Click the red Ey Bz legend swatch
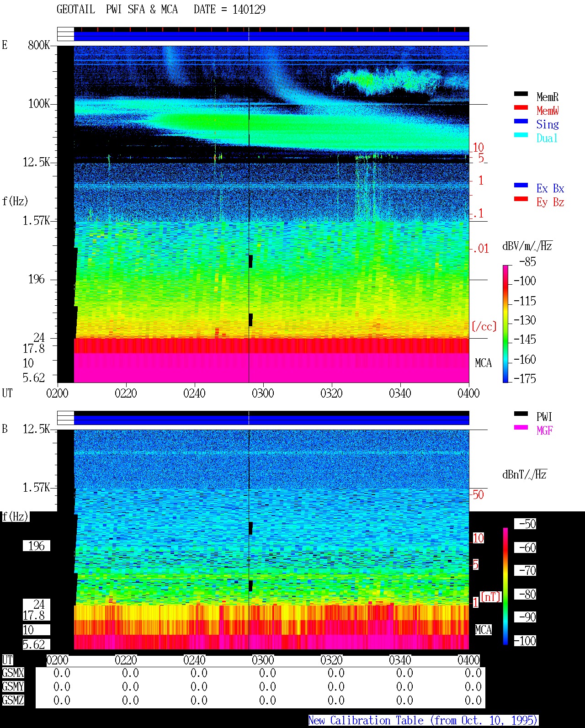The height and width of the screenshot is (728, 585). (521, 199)
